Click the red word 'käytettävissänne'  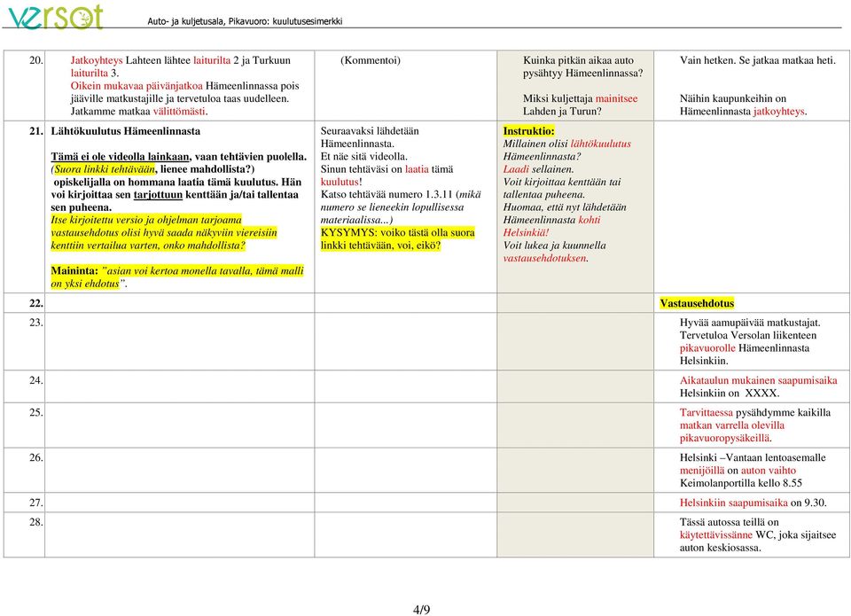click(x=716, y=534)
